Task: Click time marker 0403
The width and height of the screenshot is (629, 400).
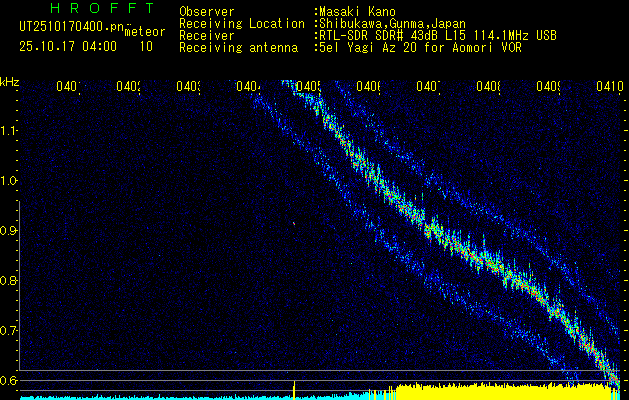Action: click(189, 86)
